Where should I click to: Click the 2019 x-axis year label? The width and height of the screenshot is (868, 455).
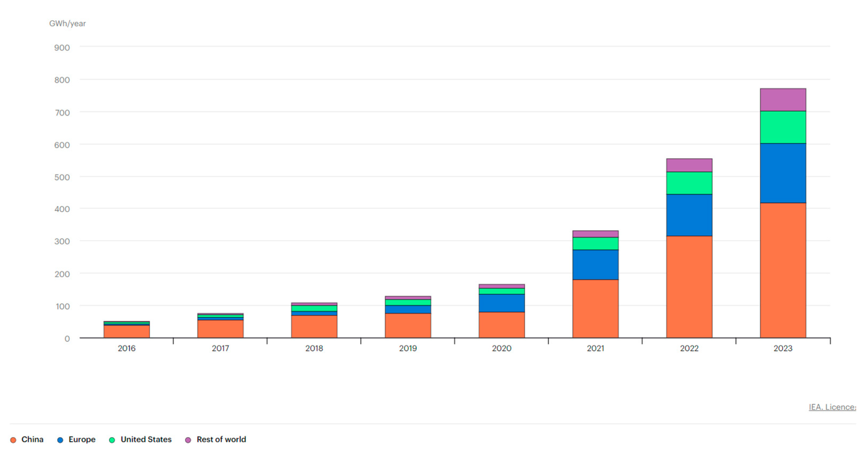(408, 348)
